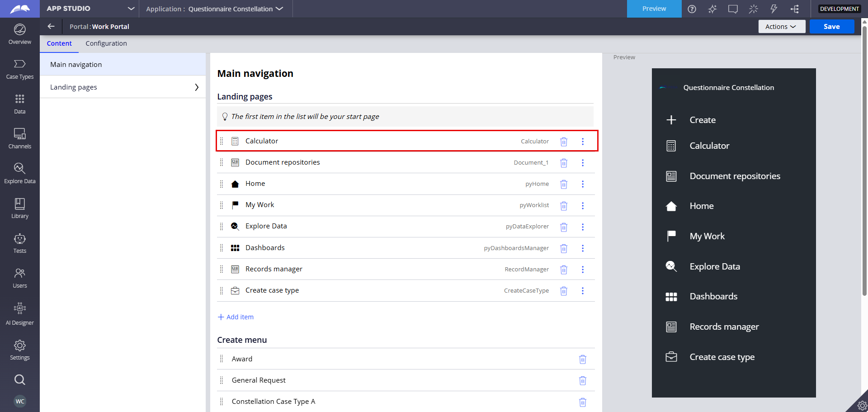This screenshot has width=868, height=412.
Task: Expand the Landing pages chevron
Action: pyautogui.click(x=196, y=87)
